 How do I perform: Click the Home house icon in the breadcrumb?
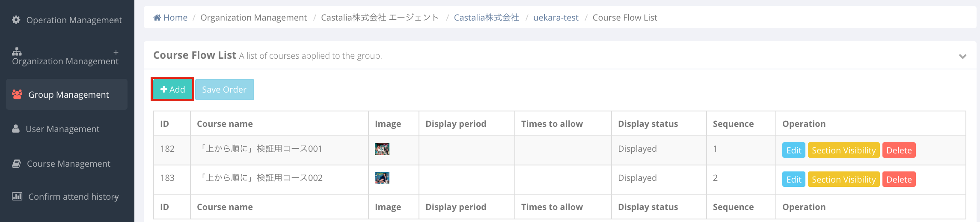click(x=157, y=18)
